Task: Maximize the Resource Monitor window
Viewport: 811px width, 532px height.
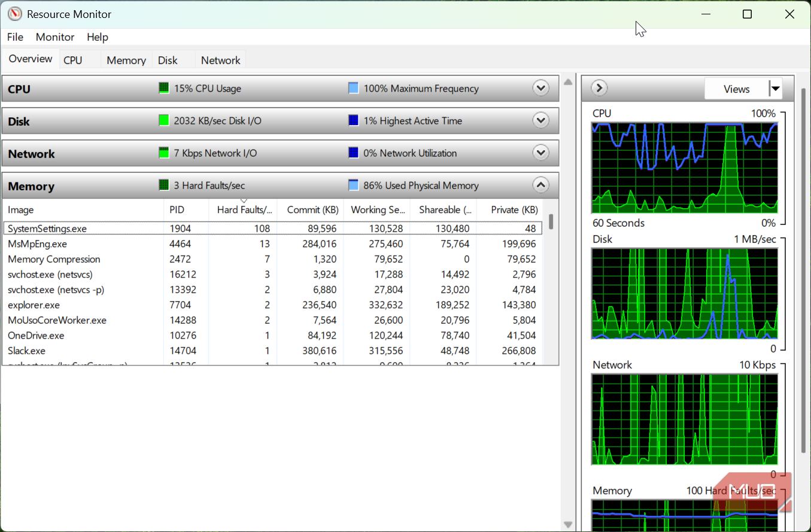Action: [747, 14]
